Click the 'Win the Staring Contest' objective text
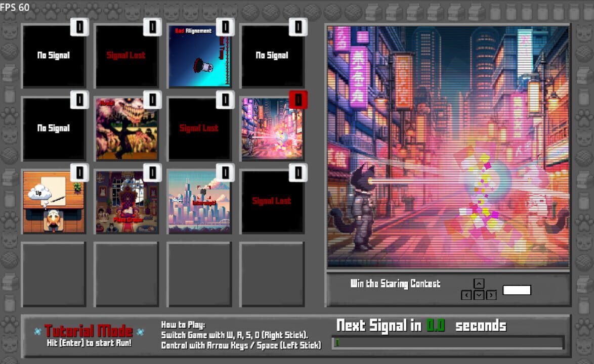This screenshot has height=364, width=594. [395, 284]
